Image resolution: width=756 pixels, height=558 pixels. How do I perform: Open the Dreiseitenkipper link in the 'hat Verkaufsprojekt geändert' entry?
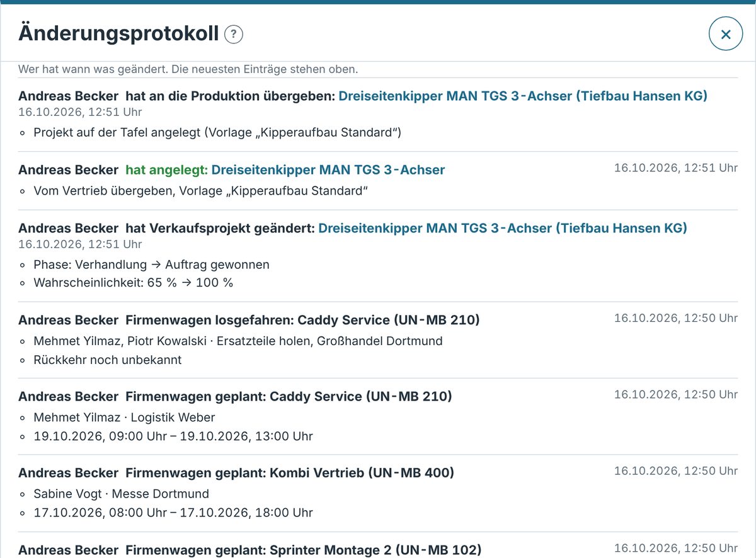click(503, 228)
